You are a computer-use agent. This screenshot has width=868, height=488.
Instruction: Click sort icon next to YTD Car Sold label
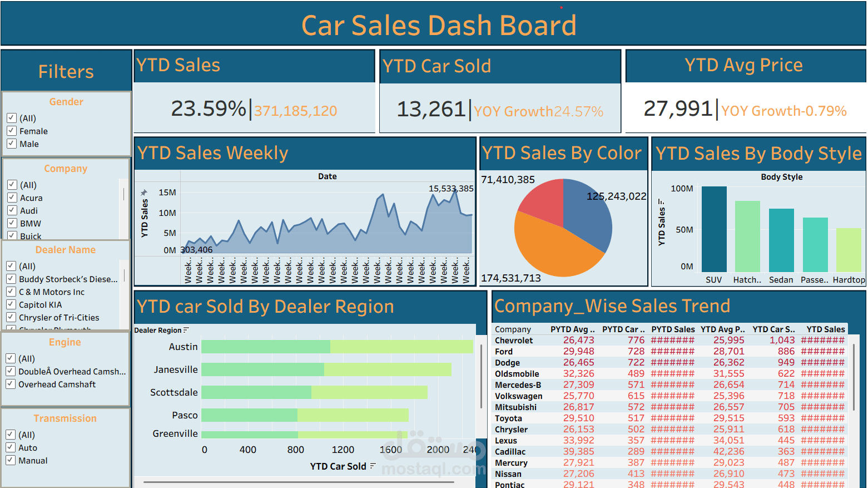point(373,466)
